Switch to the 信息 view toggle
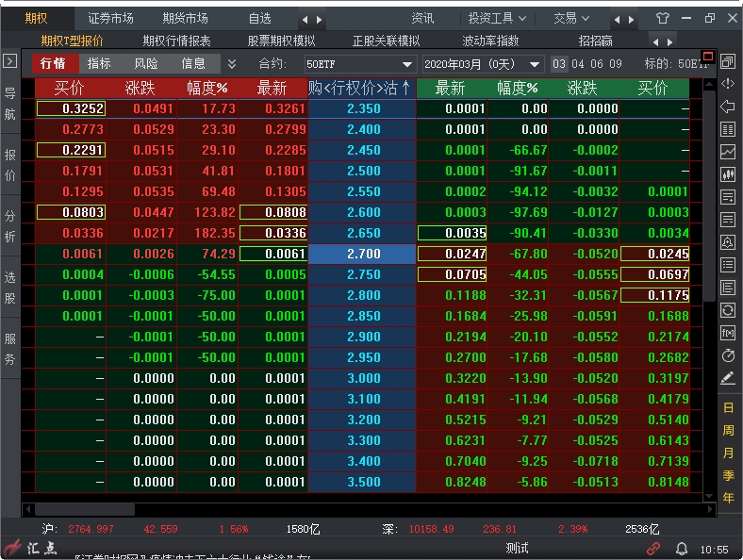The width and height of the screenshot is (743, 560). tap(193, 63)
